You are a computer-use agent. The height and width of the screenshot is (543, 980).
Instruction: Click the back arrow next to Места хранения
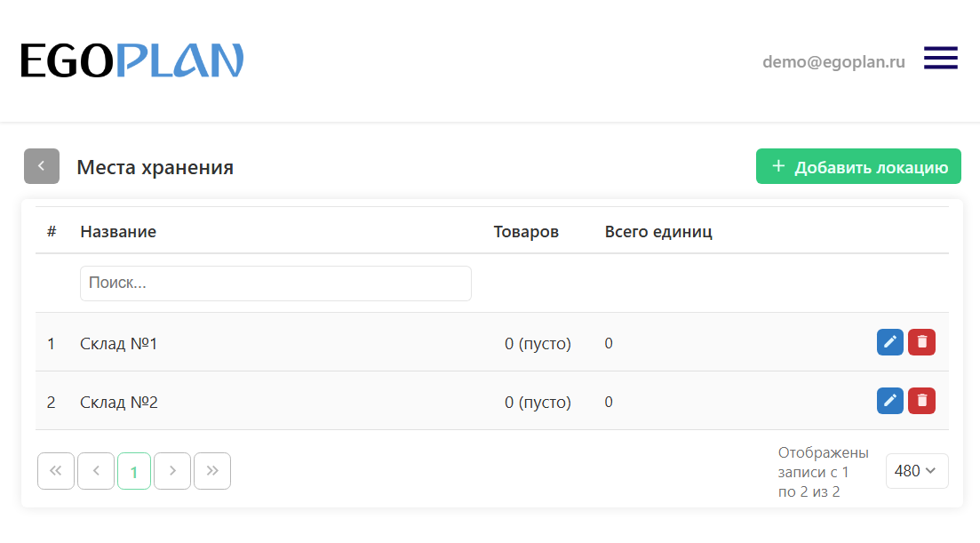pyautogui.click(x=42, y=166)
